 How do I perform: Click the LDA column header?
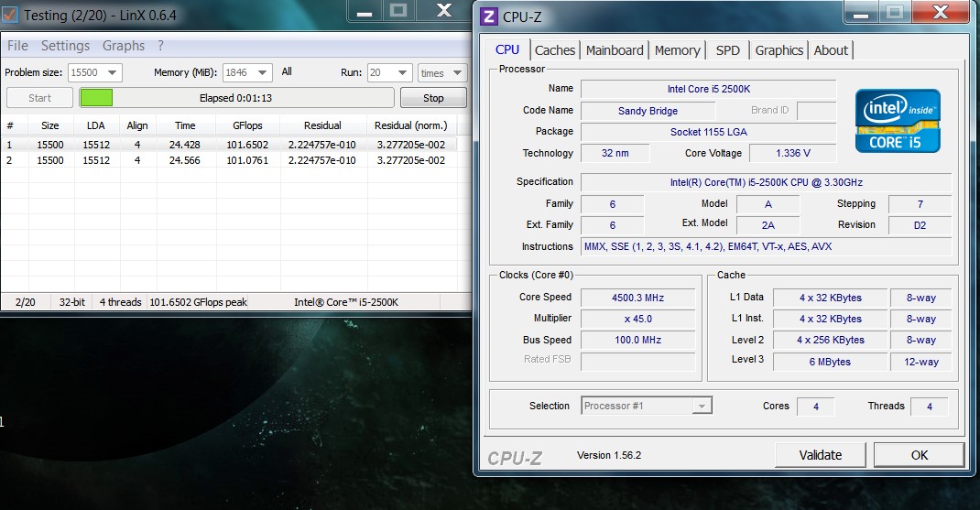click(95, 125)
